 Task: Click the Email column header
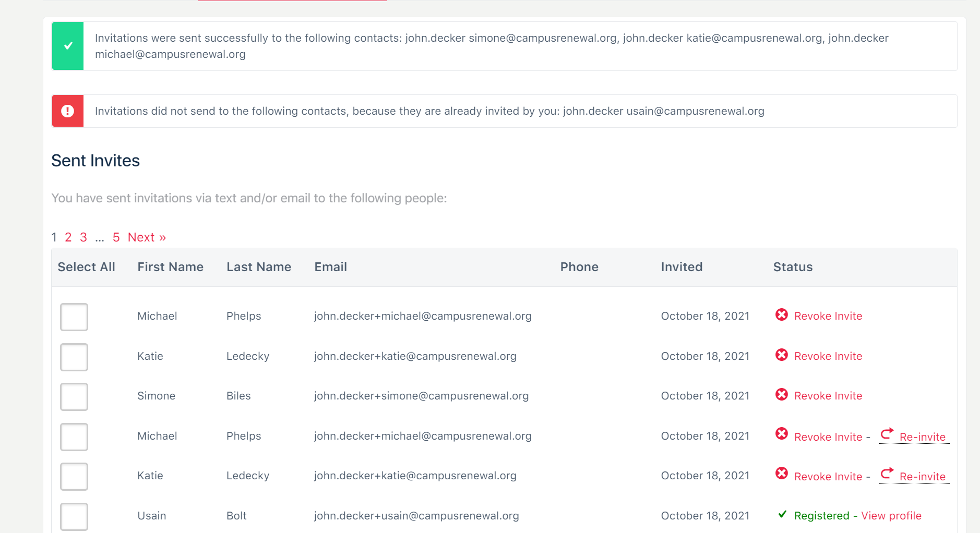click(x=330, y=267)
